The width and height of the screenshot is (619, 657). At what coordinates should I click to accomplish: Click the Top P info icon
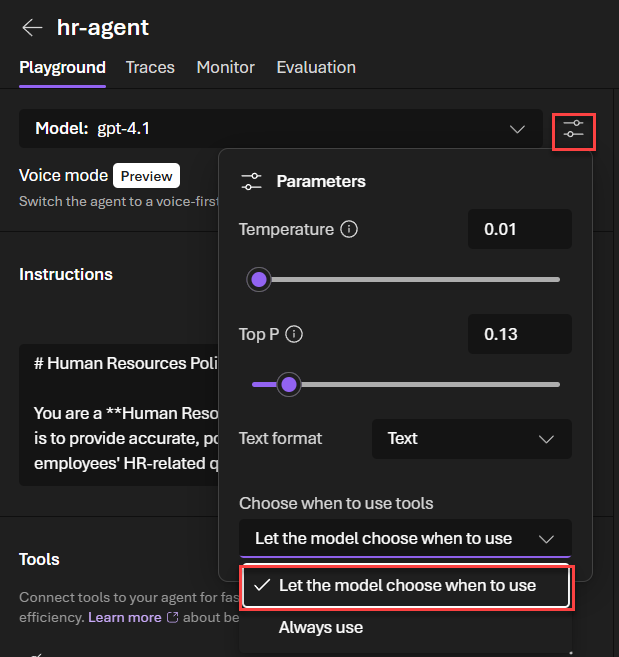point(295,335)
